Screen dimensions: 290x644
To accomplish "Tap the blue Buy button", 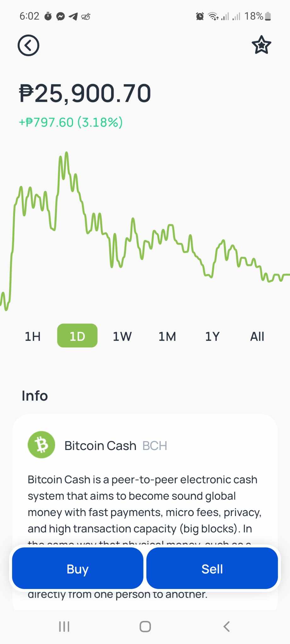I will click(77, 568).
